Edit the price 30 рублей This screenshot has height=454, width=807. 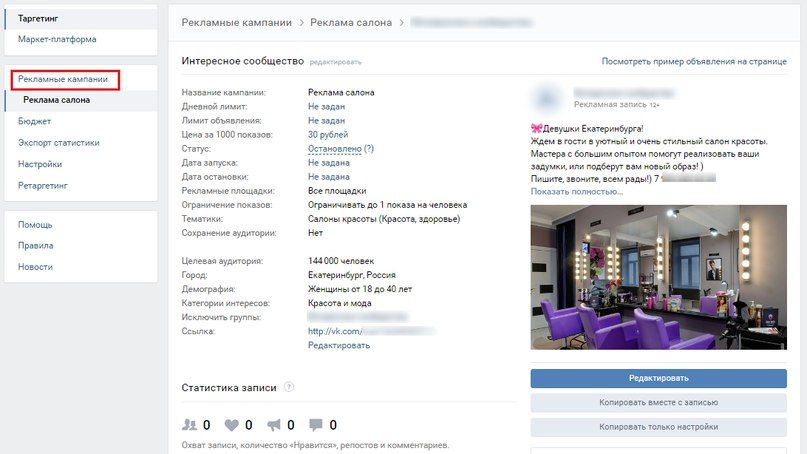(x=328, y=134)
